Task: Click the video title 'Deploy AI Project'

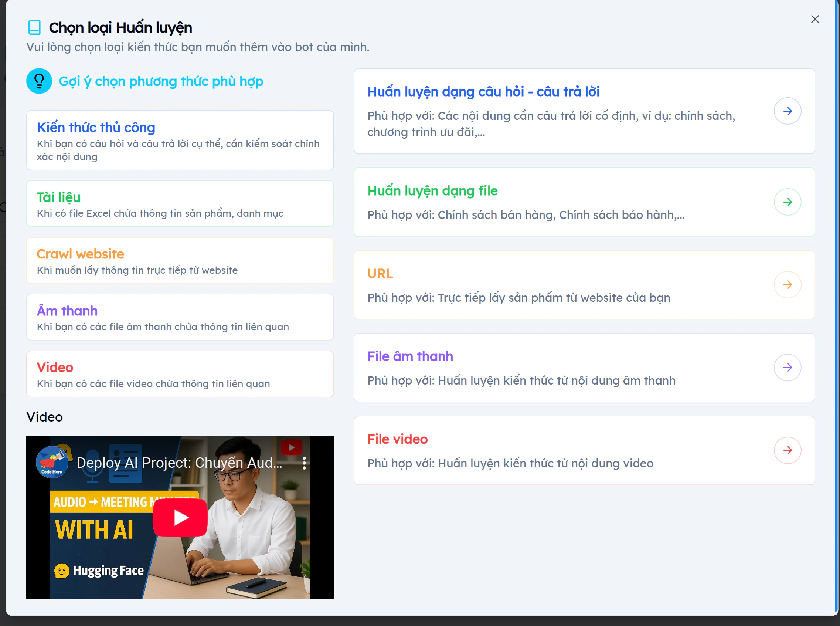Action: (178, 462)
